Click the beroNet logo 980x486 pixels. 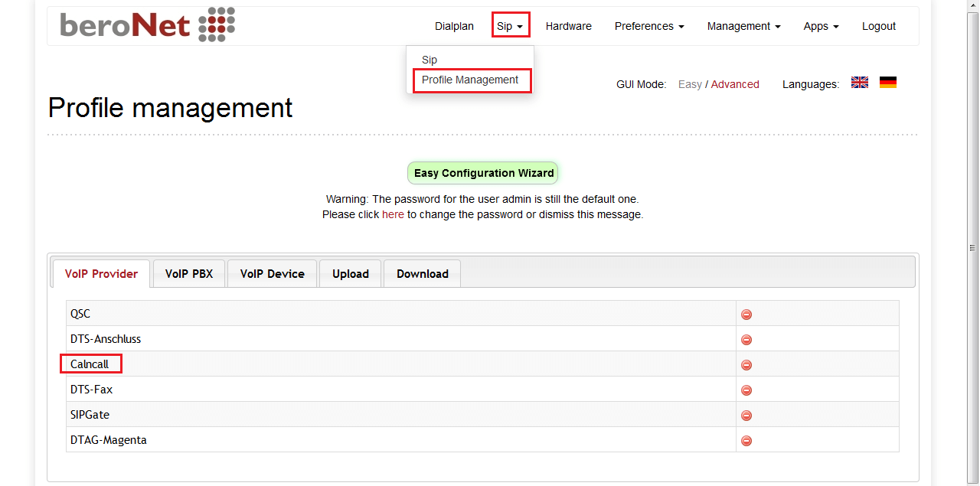point(148,24)
